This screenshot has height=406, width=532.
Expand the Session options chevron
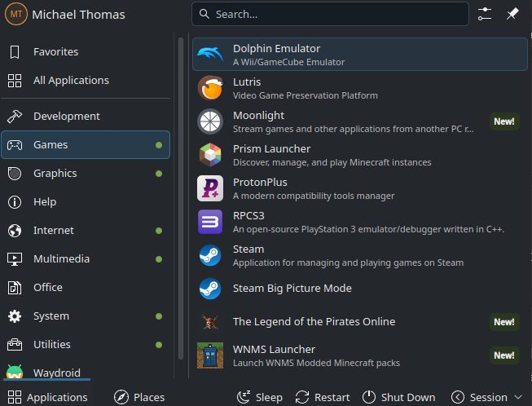coord(518,397)
